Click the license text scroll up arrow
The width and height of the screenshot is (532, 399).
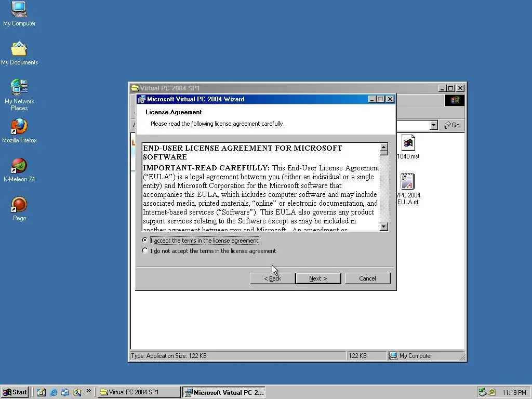point(384,147)
